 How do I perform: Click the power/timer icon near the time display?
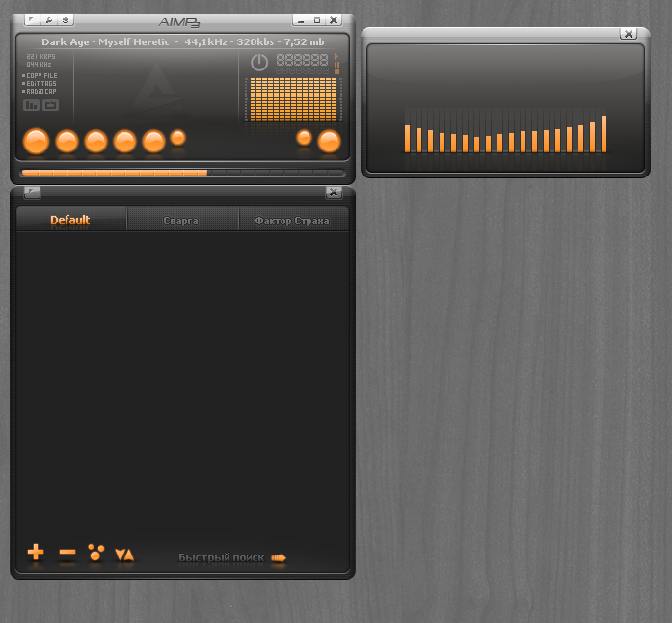tap(258, 62)
